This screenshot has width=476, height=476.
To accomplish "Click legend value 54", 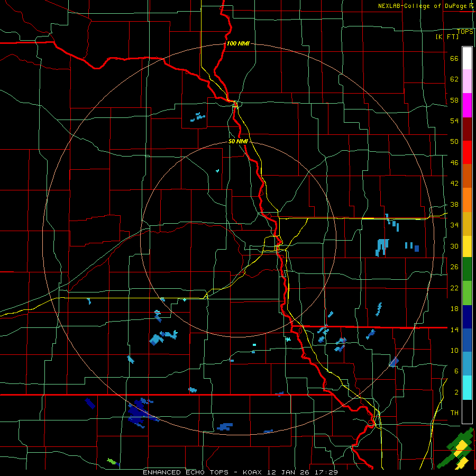I will (x=454, y=121).
